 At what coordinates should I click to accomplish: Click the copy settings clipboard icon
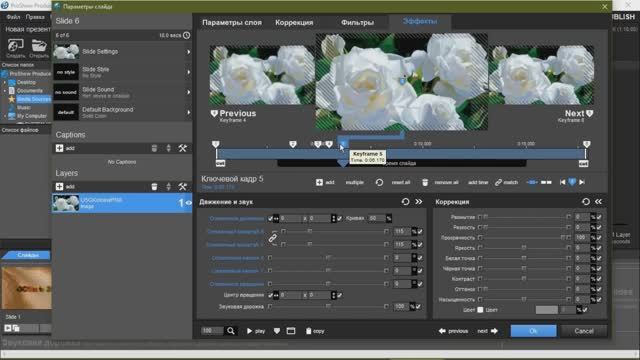click(x=309, y=331)
